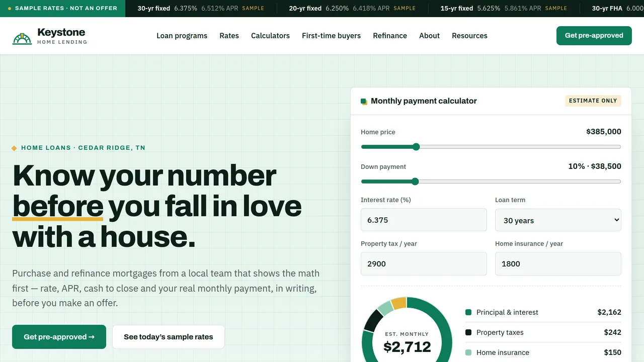Viewport: 644px width, 362px height.
Task: Click See today's sample rates button
Action: 169,337
